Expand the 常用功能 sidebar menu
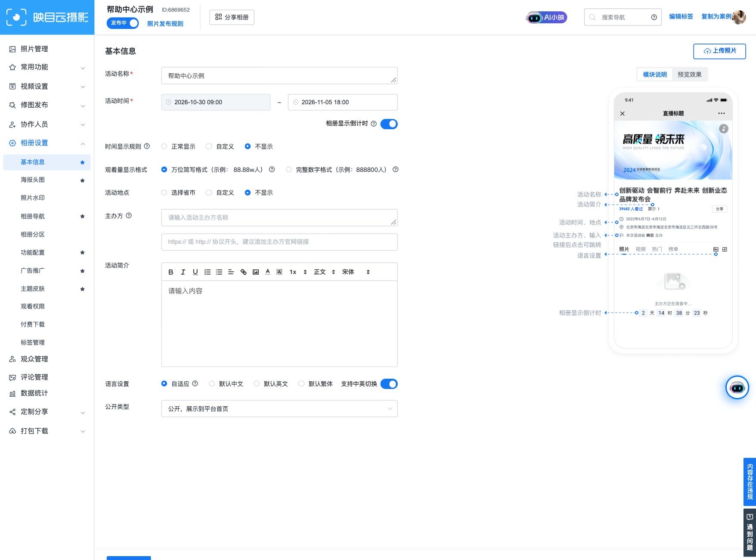The image size is (756, 560). 47,67
